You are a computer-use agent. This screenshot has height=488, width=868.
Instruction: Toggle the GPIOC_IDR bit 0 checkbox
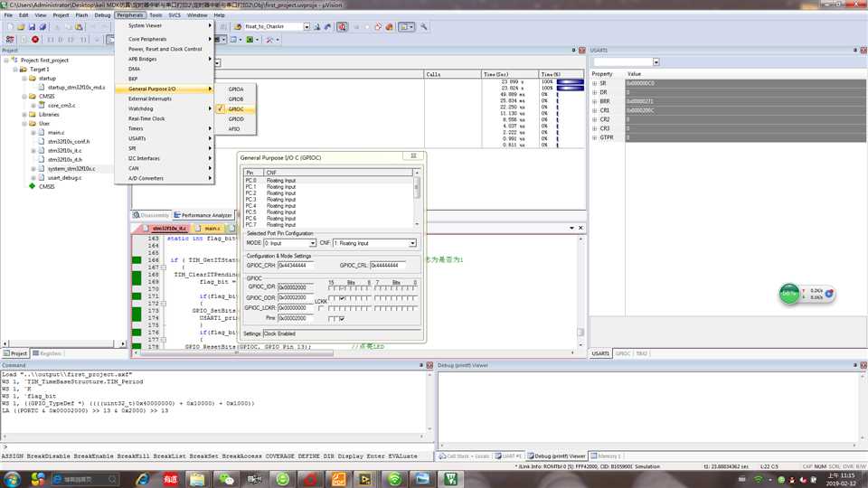(415, 287)
